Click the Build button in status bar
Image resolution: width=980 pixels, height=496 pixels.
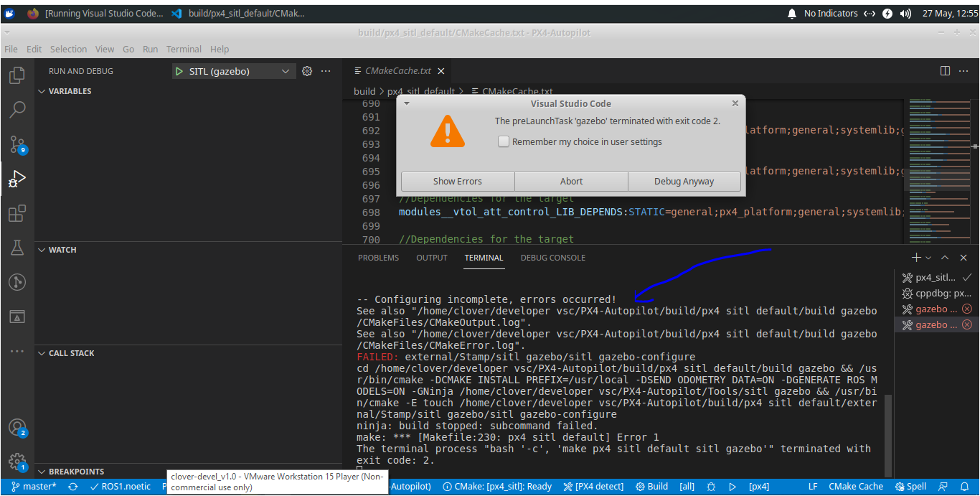click(x=651, y=486)
